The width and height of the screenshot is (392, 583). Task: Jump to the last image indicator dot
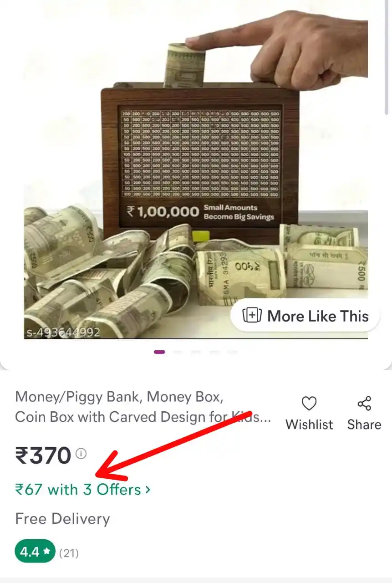coord(232,352)
